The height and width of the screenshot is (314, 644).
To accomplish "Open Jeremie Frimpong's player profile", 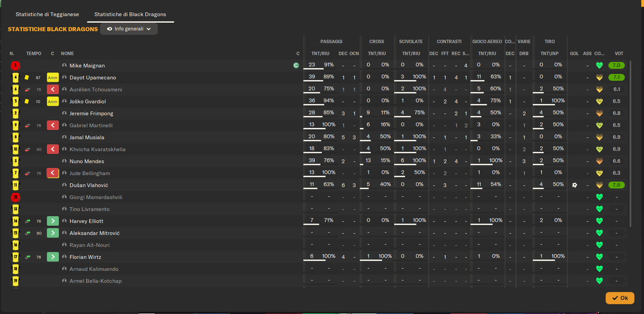I will [91, 114].
